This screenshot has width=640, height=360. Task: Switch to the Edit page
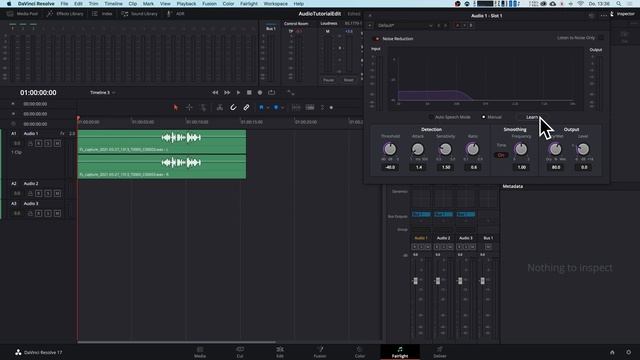pos(280,352)
